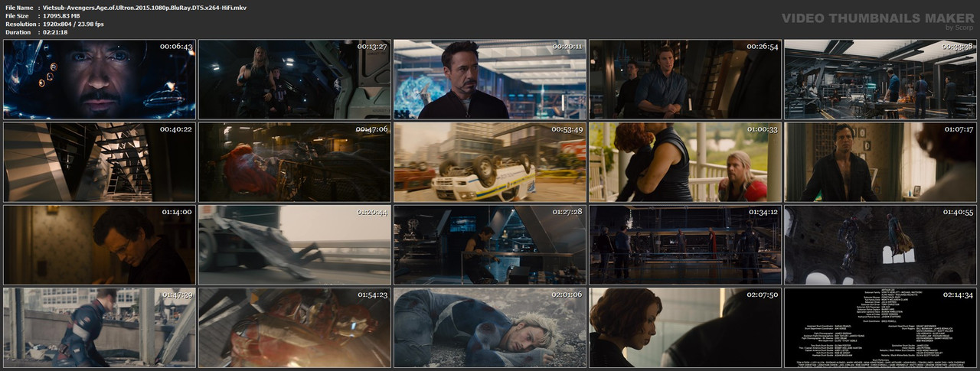Select the thumbnail at 01:47:39

100,327
